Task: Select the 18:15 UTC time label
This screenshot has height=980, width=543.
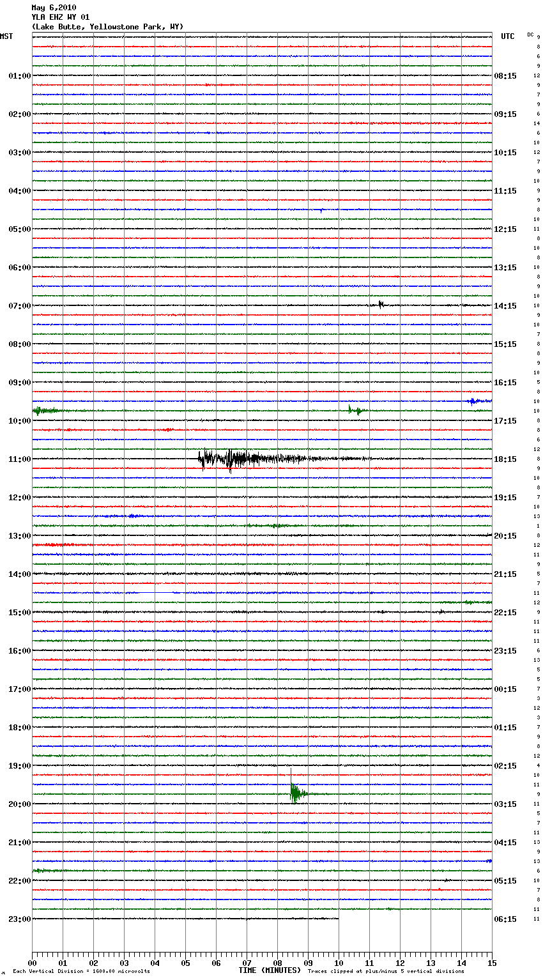Action: coord(505,459)
